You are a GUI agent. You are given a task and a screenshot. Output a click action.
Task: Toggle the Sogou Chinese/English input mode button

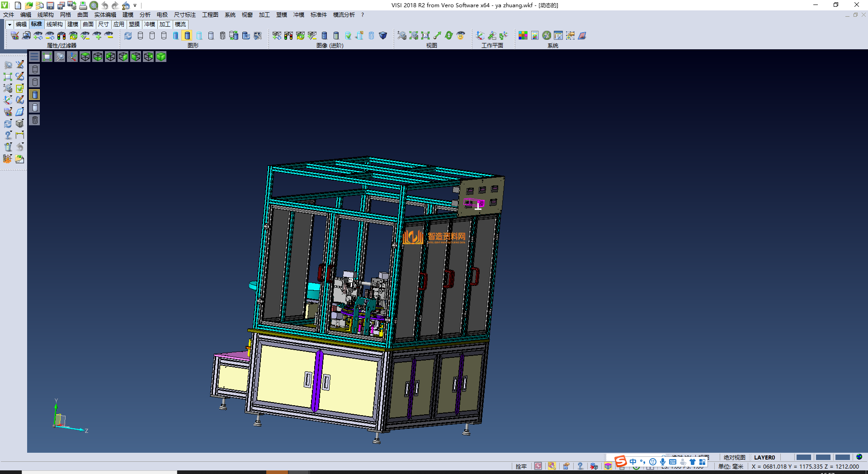click(633, 462)
